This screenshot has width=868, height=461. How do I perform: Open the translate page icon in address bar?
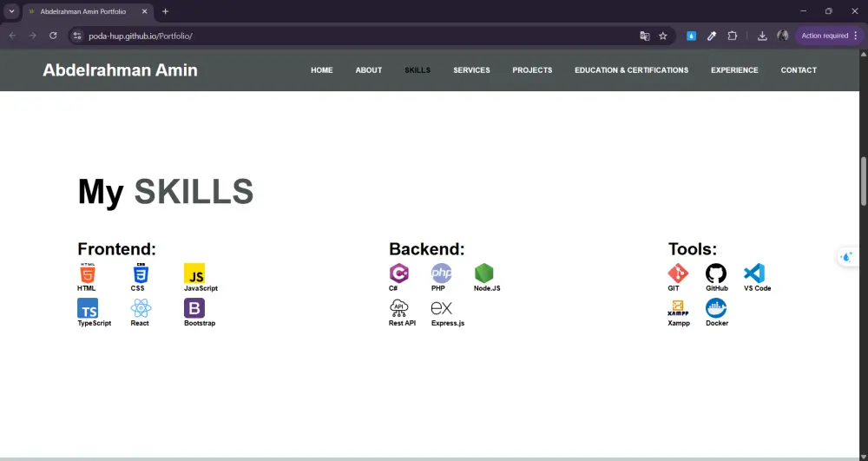point(644,36)
